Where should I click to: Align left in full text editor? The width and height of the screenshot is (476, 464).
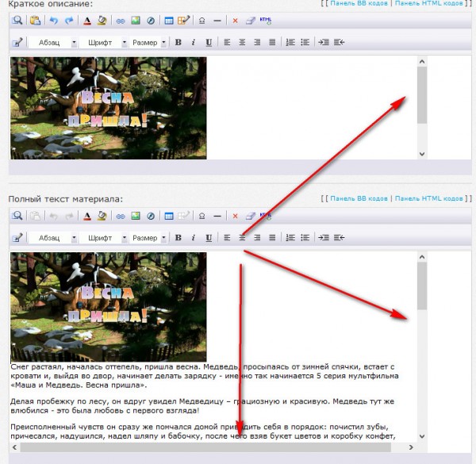[227, 238]
